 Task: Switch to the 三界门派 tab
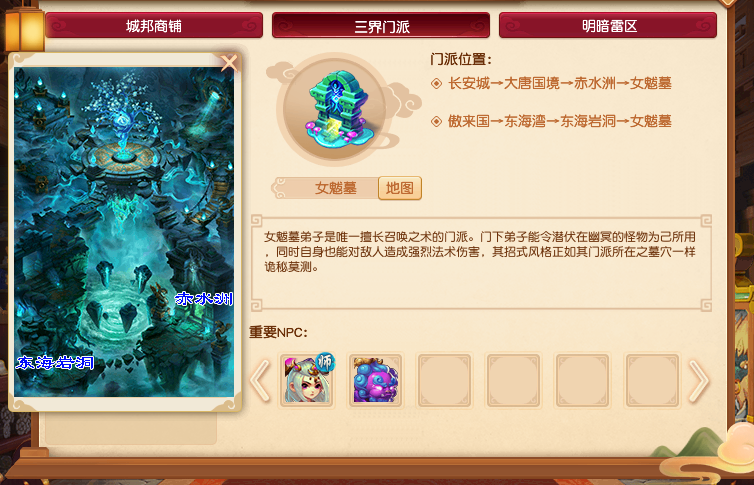(x=381, y=25)
